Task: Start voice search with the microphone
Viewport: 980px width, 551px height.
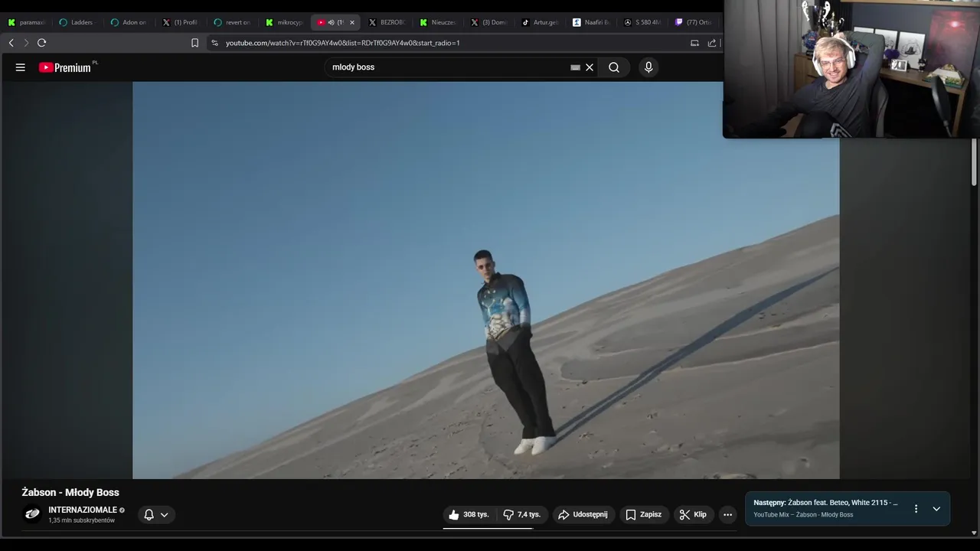Action: 648,67
